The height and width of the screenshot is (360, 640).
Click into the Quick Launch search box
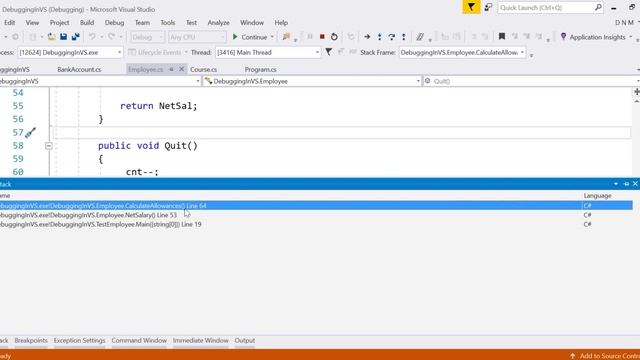click(546, 7)
